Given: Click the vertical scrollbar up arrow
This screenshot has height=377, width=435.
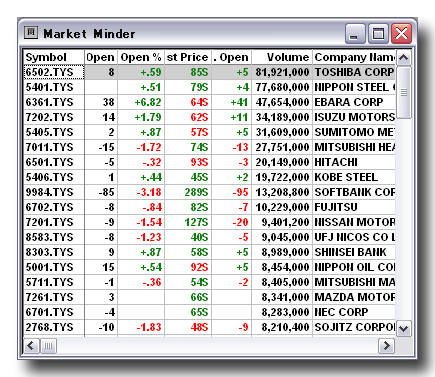Looking at the screenshot, I should (x=404, y=57).
